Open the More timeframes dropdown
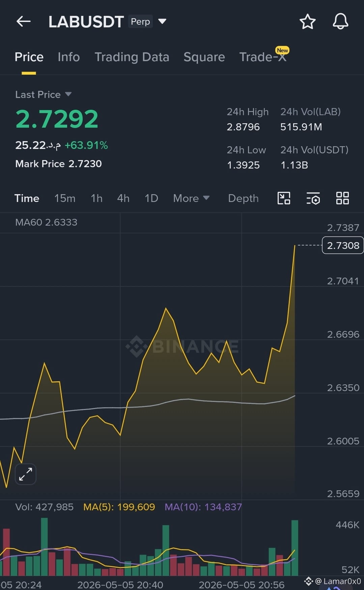The width and height of the screenshot is (364, 590). (191, 198)
